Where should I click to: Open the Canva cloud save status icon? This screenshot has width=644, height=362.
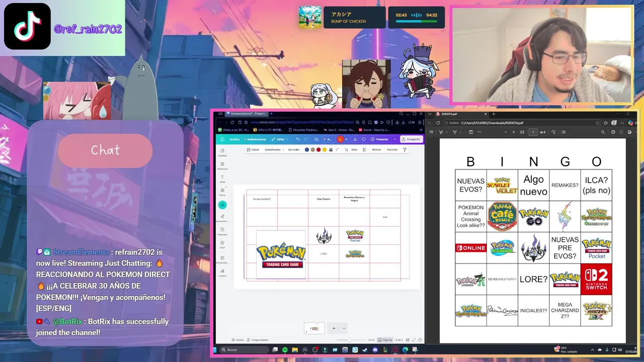pyautogui.click(x=316, y=139)
